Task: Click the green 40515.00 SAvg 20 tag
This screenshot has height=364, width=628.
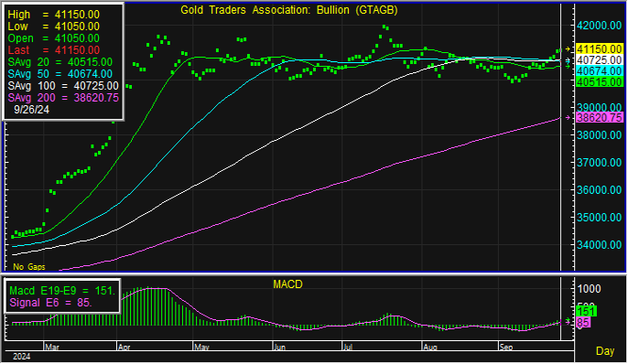Action: [x=599, y=82]
